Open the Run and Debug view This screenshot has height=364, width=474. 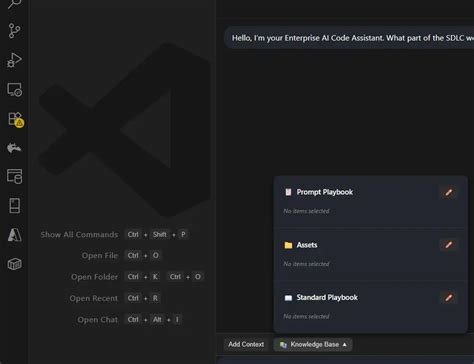click(14, 60)
